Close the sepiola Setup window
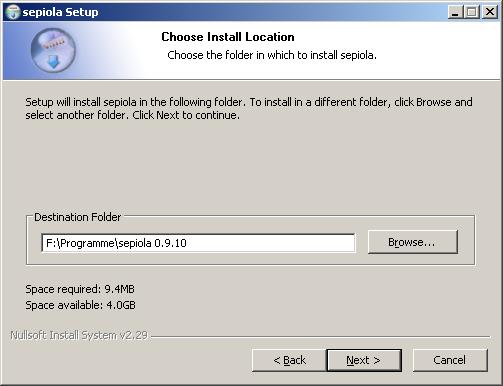 490,12
